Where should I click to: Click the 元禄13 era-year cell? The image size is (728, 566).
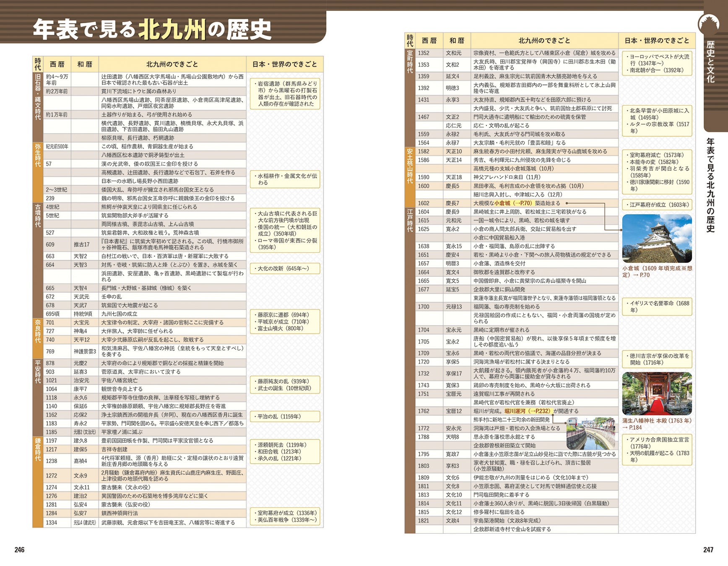tap(457, 306)
